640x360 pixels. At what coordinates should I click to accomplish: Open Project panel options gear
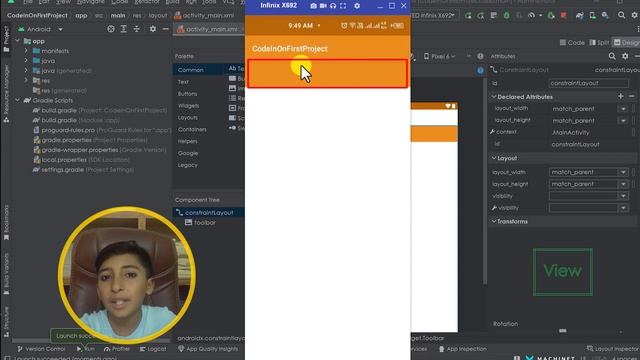pyautogui.click(x=153, y=29)
